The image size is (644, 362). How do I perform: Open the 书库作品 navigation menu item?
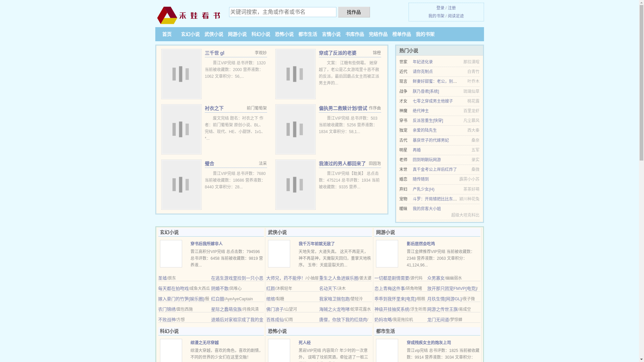pyautogui.click(x=355, y=34)
